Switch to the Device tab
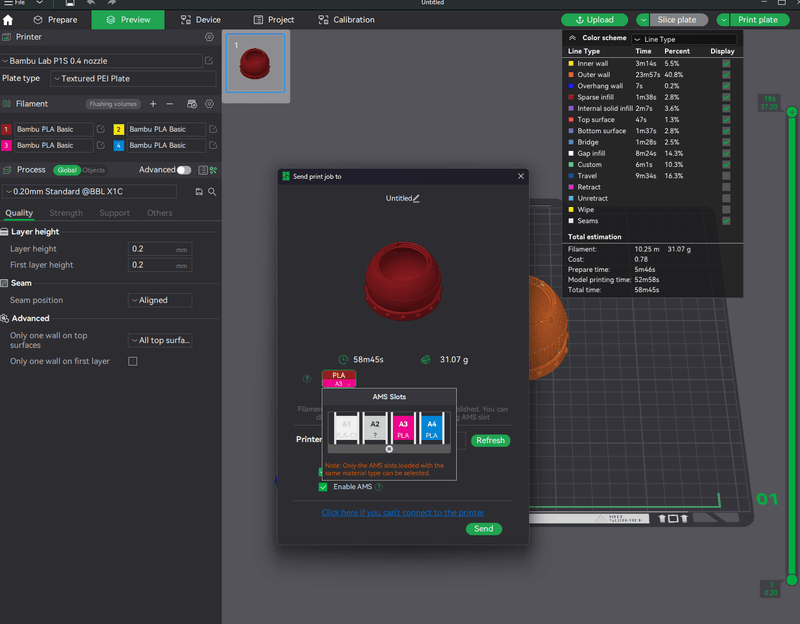 click(x=201, y=20)
